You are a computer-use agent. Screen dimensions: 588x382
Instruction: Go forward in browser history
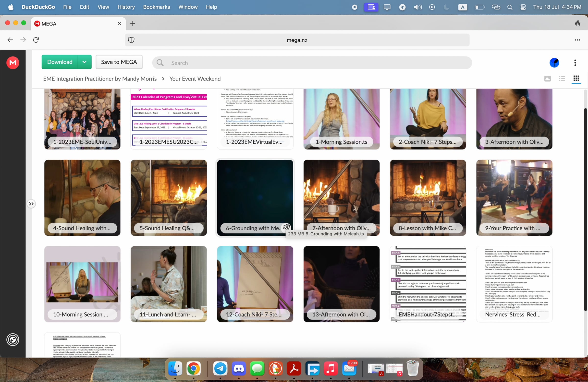(23, 40)
